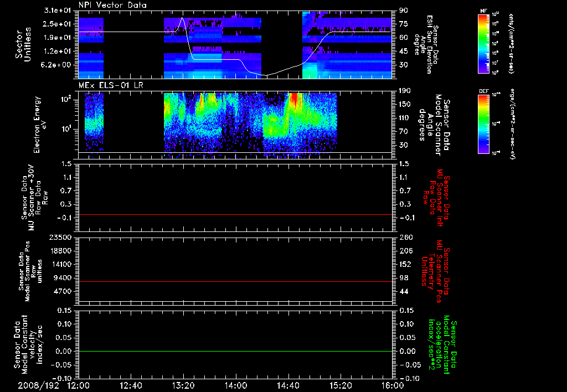The width and height of the screenshot is (567, 392).
Task: Click the '150' scanner angle tick value
Action: (405, 104)
